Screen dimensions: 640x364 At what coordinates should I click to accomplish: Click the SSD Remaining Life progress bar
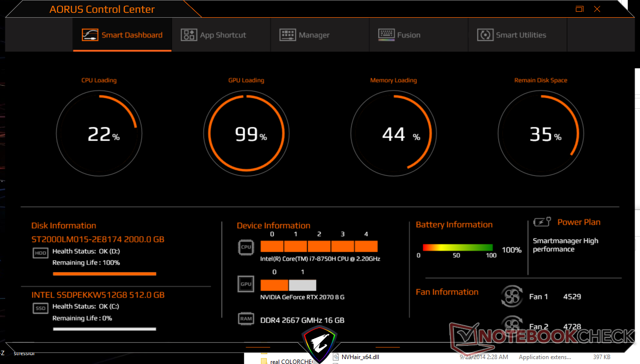tap(104, 329)
